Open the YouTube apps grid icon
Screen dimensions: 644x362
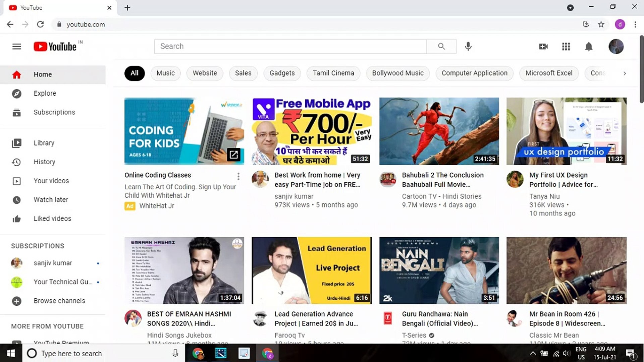[x=566, y=46]
